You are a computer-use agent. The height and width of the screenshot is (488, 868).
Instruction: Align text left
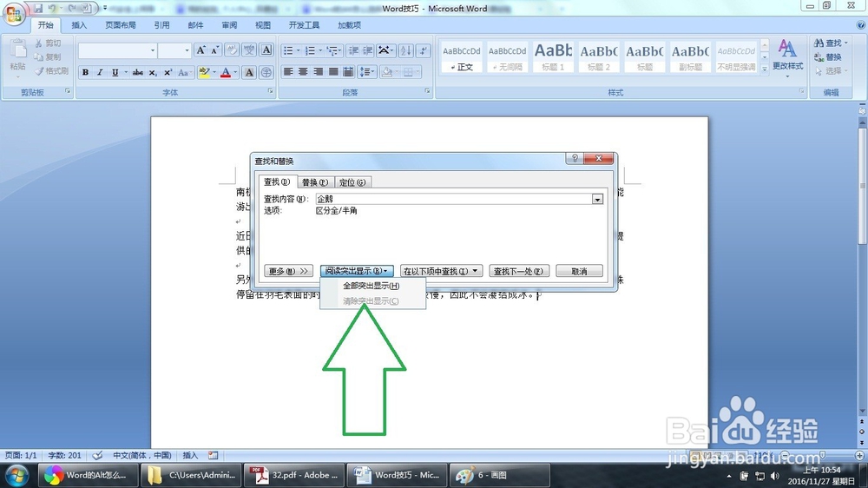[288, 71]
